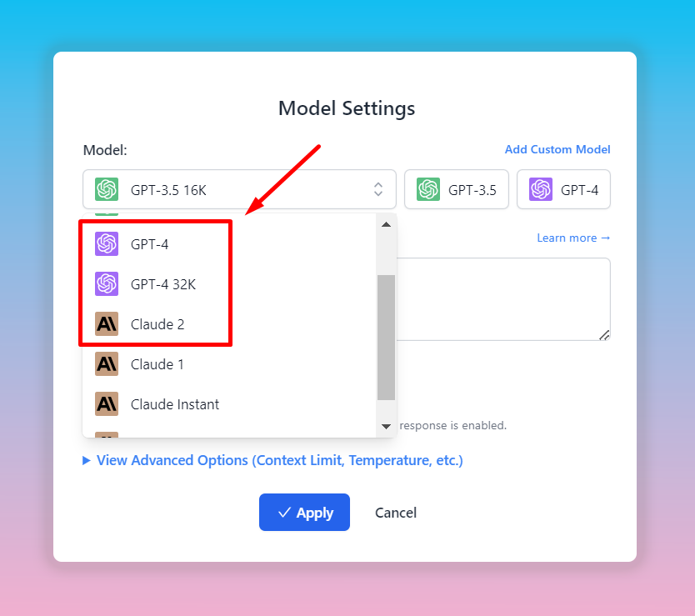Click the GPT-4 purple OpenAI icon in dropdown list
The height and width of the screenshot is (616, 695).
coord(107,244)
